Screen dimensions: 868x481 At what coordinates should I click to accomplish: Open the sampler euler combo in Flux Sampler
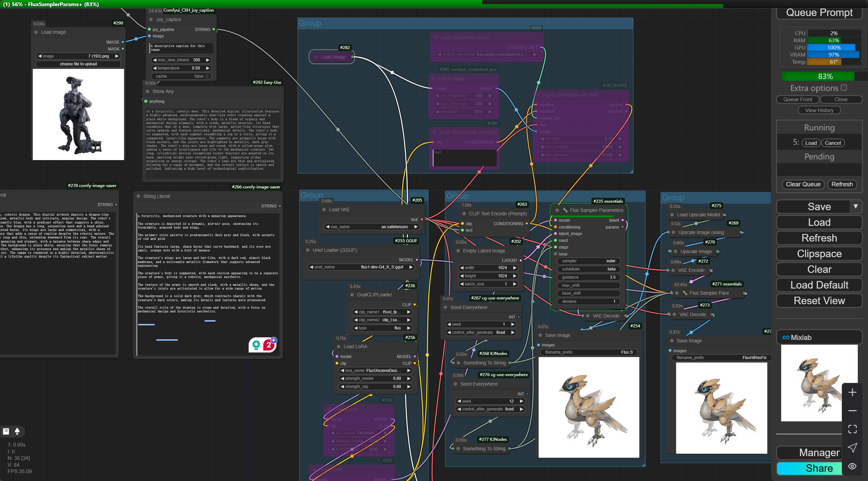tap(588, 261)
